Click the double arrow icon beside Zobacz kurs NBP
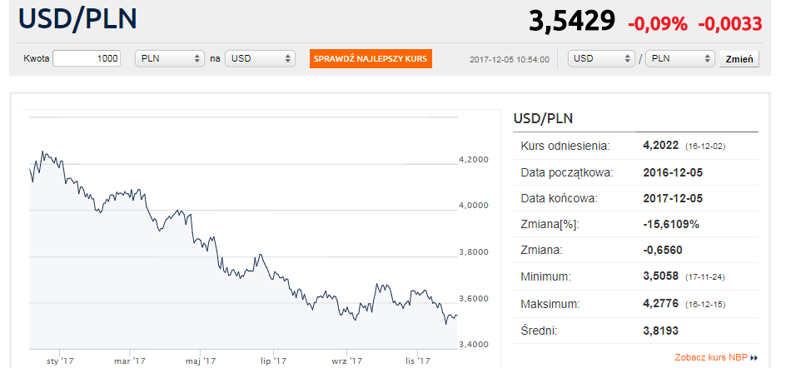Image resolution: width=786 pixels, height=368 pixels. (x=754, y=358)
